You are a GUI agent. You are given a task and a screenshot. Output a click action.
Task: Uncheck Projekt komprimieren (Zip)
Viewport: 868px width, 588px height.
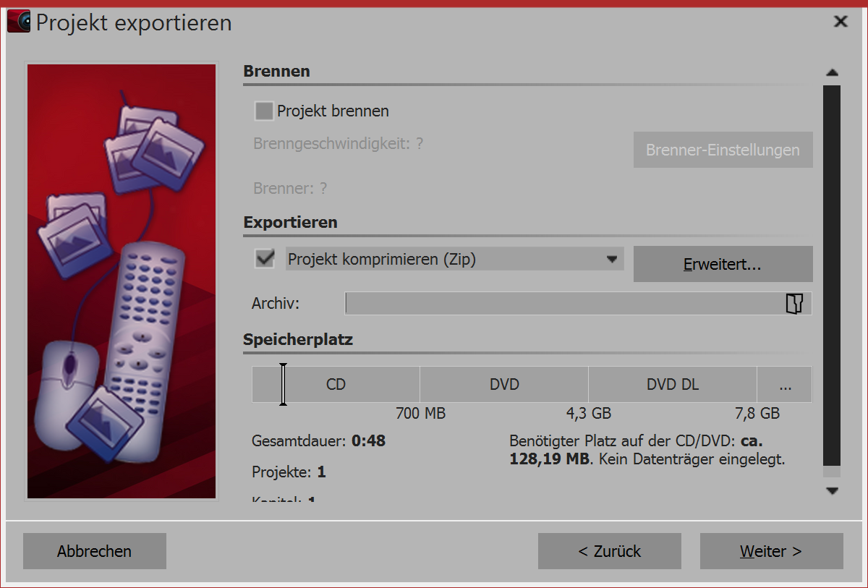(x=264, y=258)
